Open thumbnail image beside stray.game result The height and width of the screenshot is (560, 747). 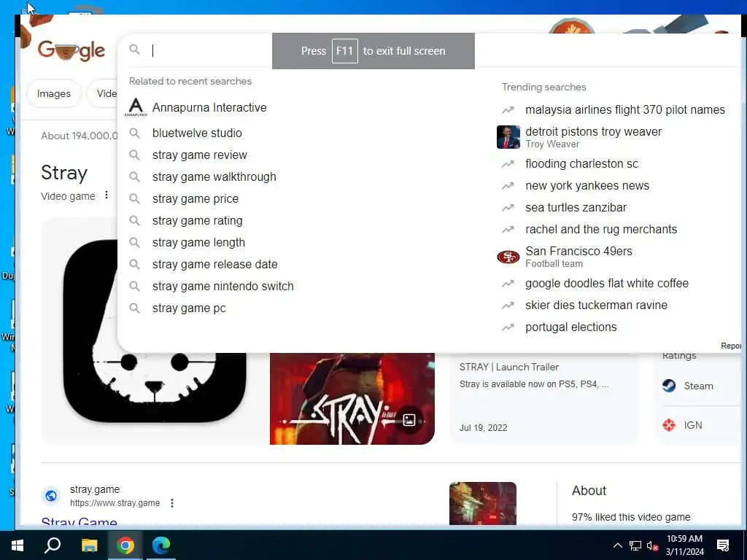[x=483, y=503]
